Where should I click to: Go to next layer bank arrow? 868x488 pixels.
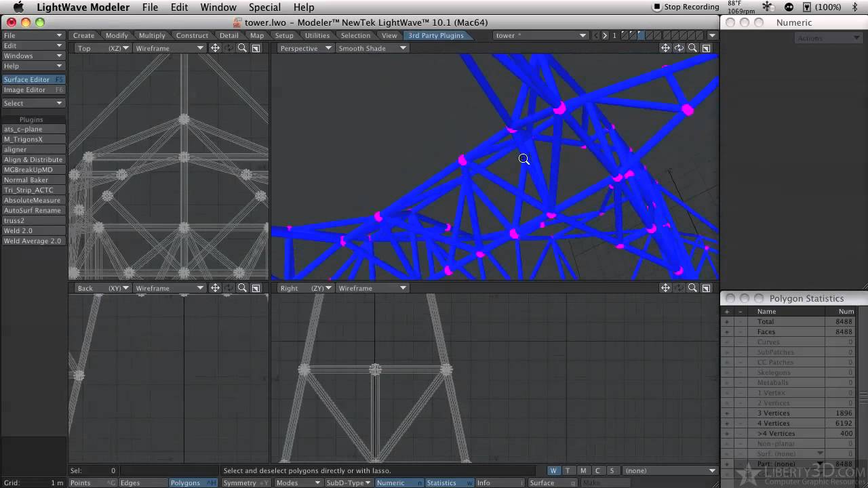pyautogui.click(x=605, y=35)
